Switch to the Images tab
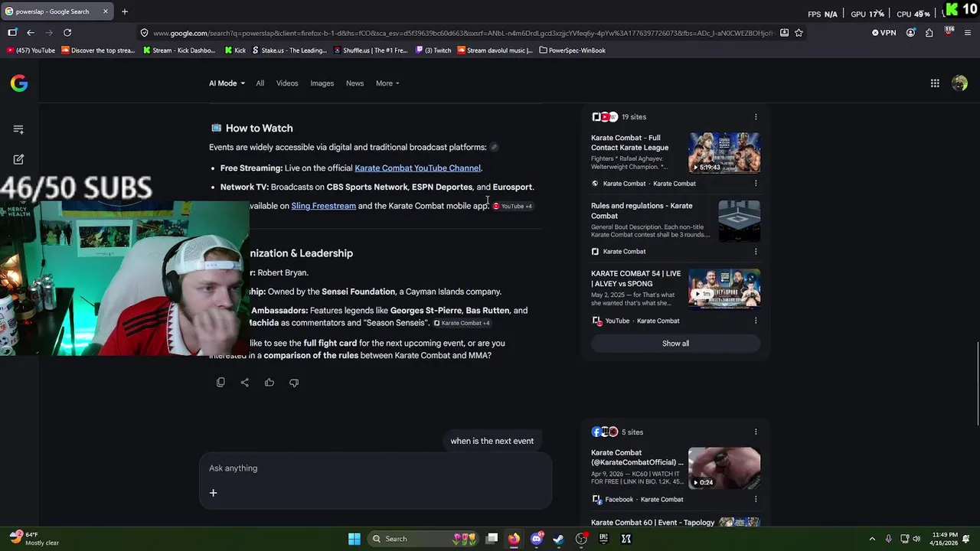The image size is (980, 551). tap(322, 83)
